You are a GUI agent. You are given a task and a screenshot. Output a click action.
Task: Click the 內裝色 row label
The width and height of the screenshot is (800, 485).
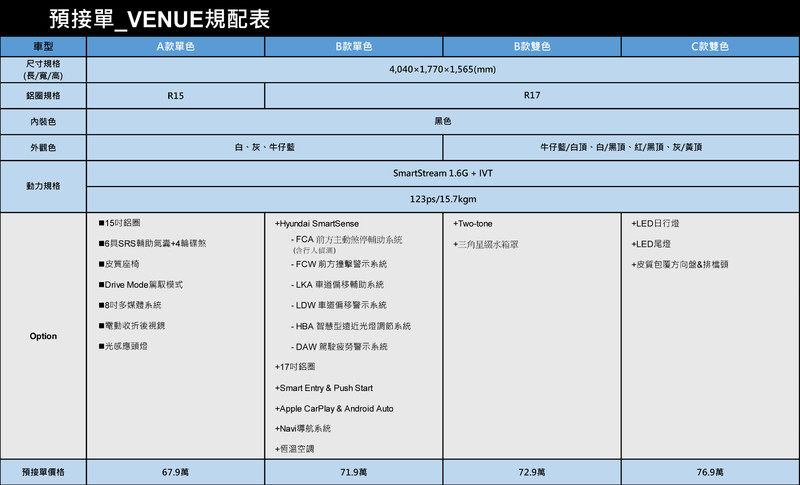point(43,122)
